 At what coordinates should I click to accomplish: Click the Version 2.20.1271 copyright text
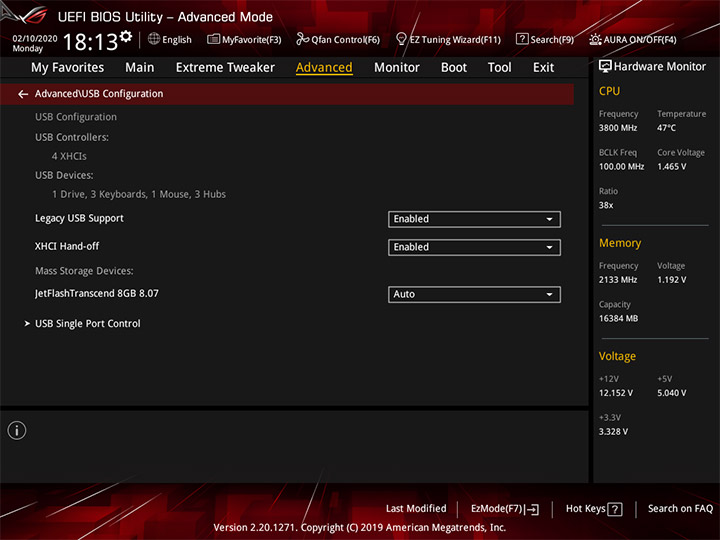pos(360,528)
